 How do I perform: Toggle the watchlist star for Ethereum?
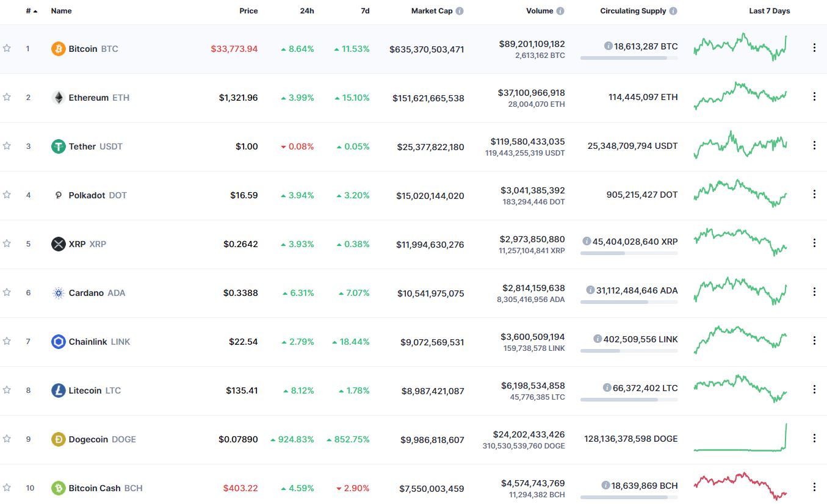pos(7,97)
